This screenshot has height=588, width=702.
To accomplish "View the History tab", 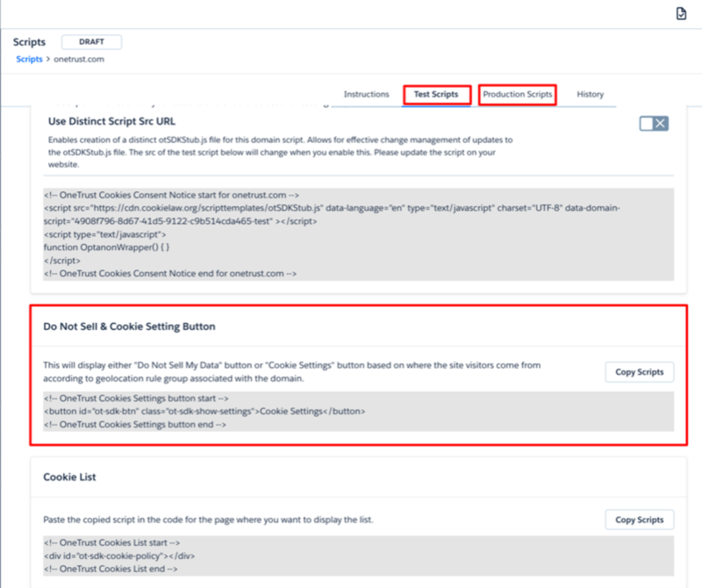I will (x=590, y=94).
